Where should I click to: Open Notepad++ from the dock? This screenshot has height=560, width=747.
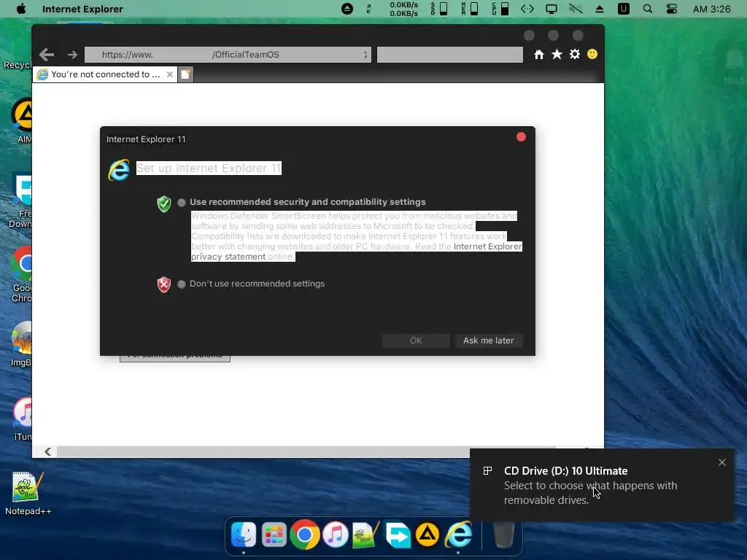(366, 534)
